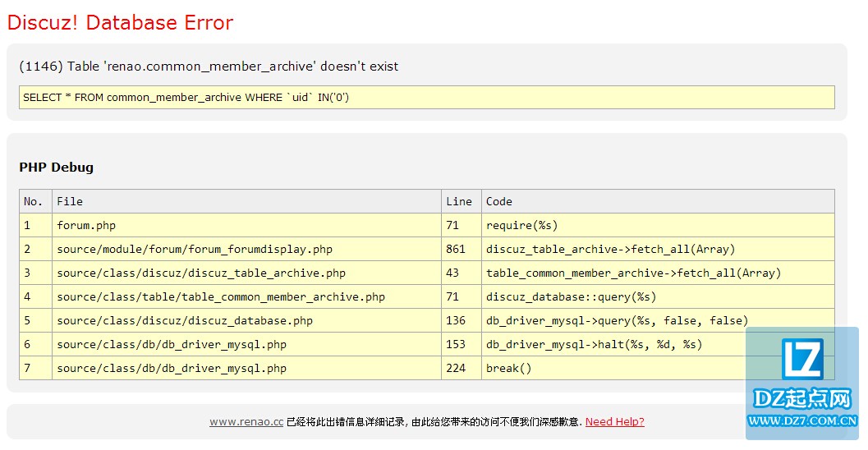Click the break() code cell

[658, 368]
